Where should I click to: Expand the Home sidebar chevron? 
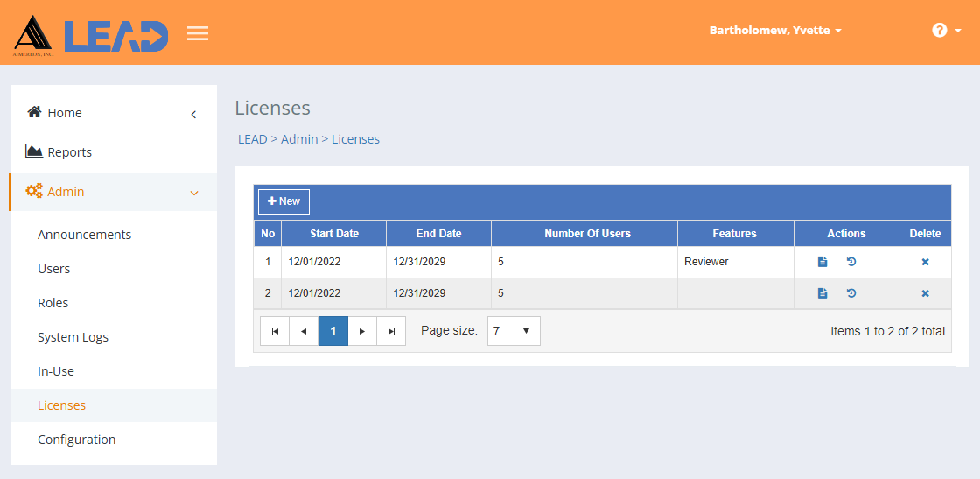193,114
